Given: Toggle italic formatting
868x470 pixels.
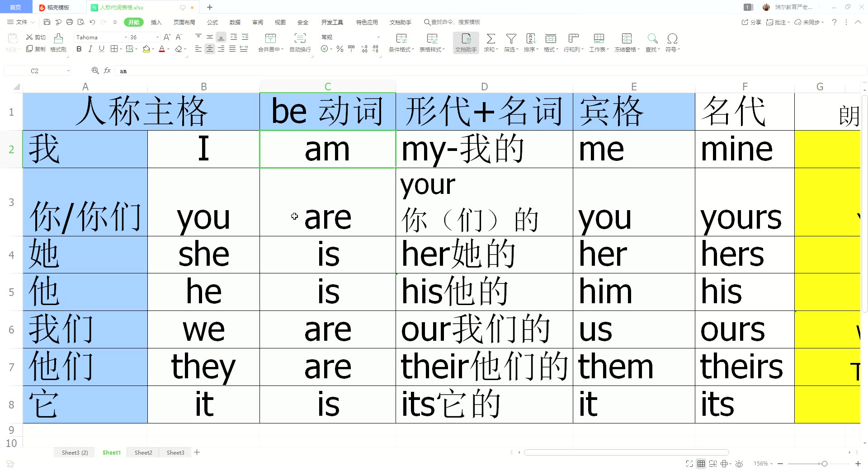Looking at the screenshot, I should point(90,49).
